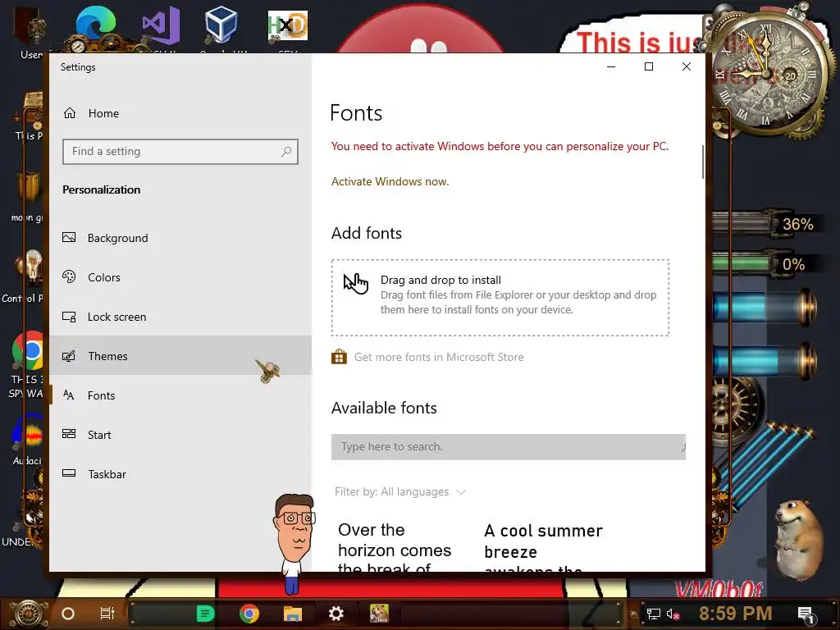Click the Microsoft Store bag icon
The image size is (840, 630).
339,357
